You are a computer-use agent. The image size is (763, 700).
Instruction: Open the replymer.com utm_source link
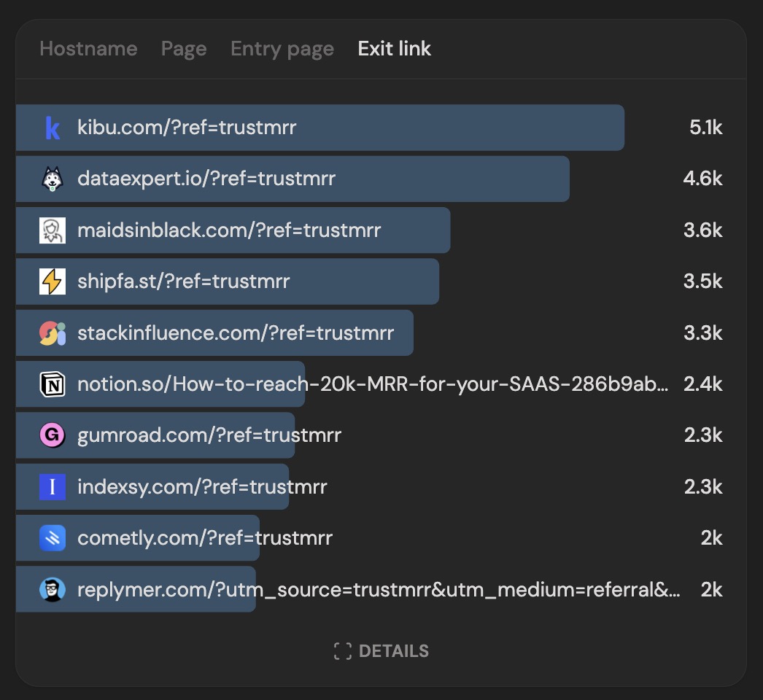point(379,590)
